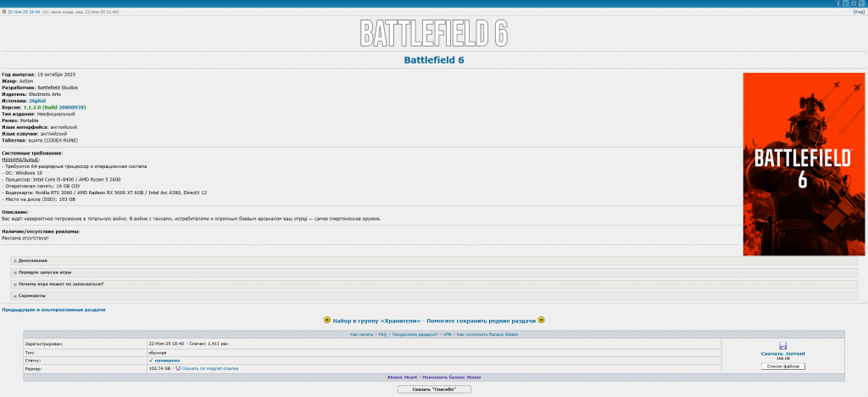
Task: Click the Системные требования heading
Action: pos(32,153)
